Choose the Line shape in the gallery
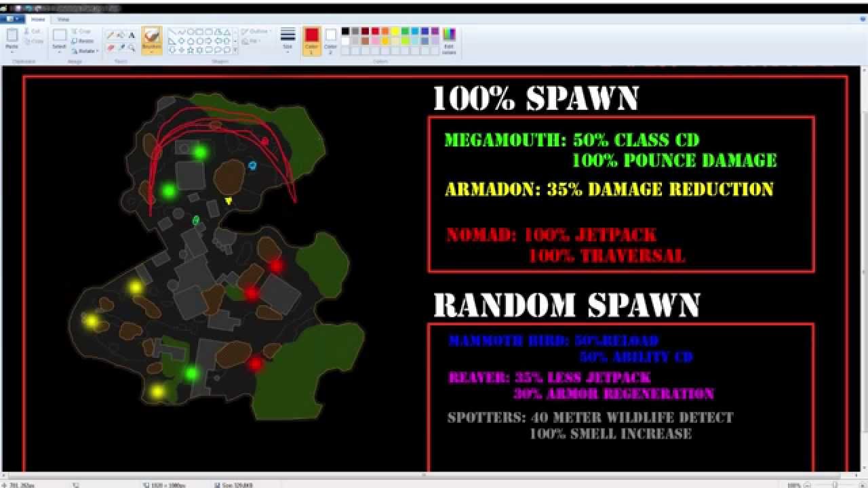The width and height of the screenshot is (868, 488). (172, 32)
